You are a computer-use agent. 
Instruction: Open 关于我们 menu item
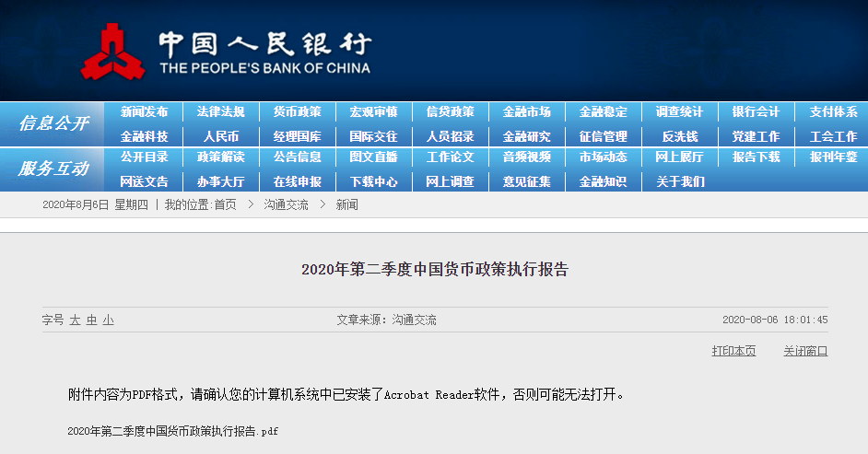(x=680, y=181)
